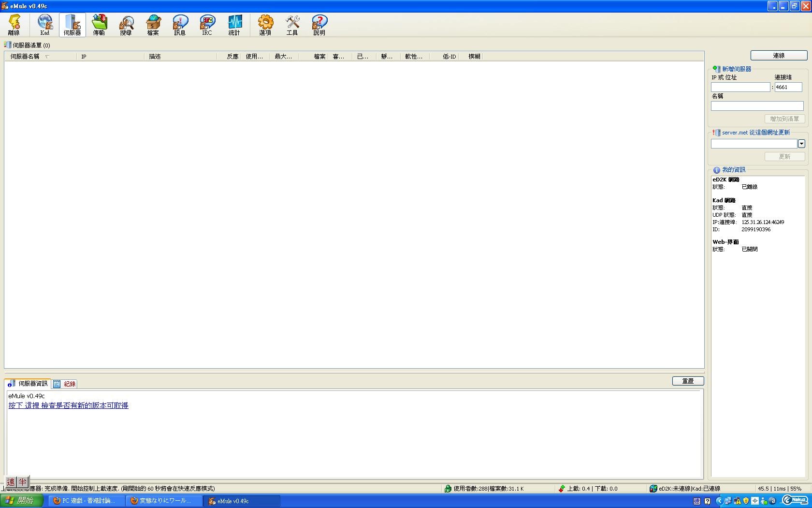
Task: Click the 重置 reset button
Action: [688, 381]
